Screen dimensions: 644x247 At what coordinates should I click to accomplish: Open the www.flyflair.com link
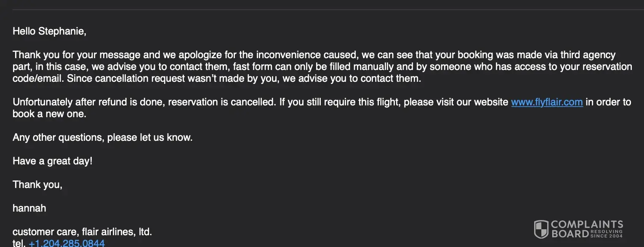pos(547,102)
